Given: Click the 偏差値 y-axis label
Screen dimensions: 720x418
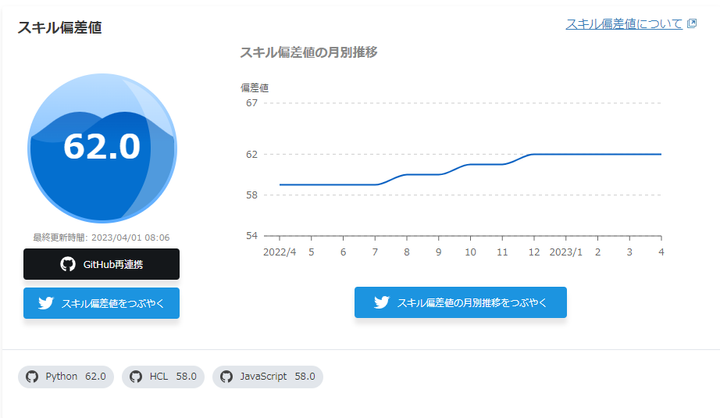Looking at the screenshot, I should pos(254,88).
